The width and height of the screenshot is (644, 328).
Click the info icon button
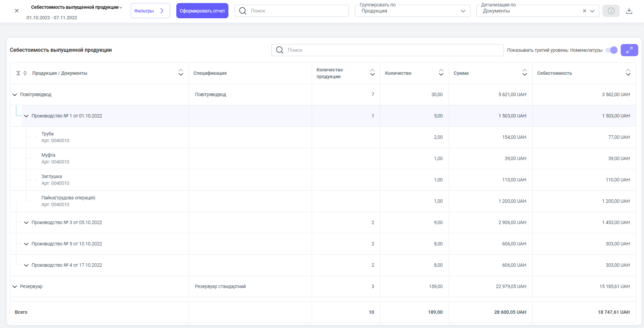611,11
